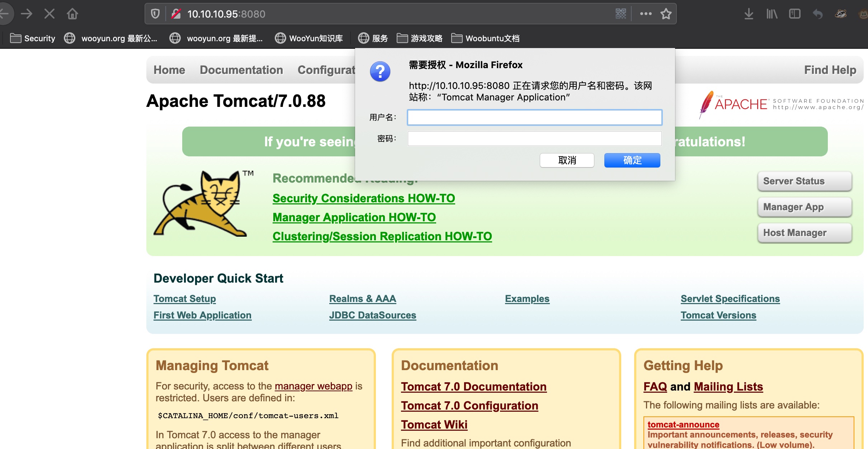The height and width of the screenshot is (449, 868).
Task: Toggle the sidebar view icon
Action: point(794,14)
